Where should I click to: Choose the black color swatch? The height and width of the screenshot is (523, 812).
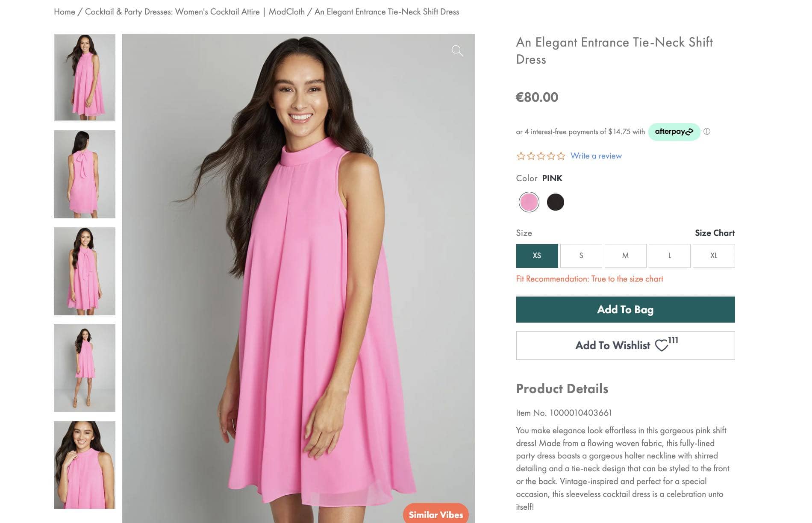[x=555, y=202]
